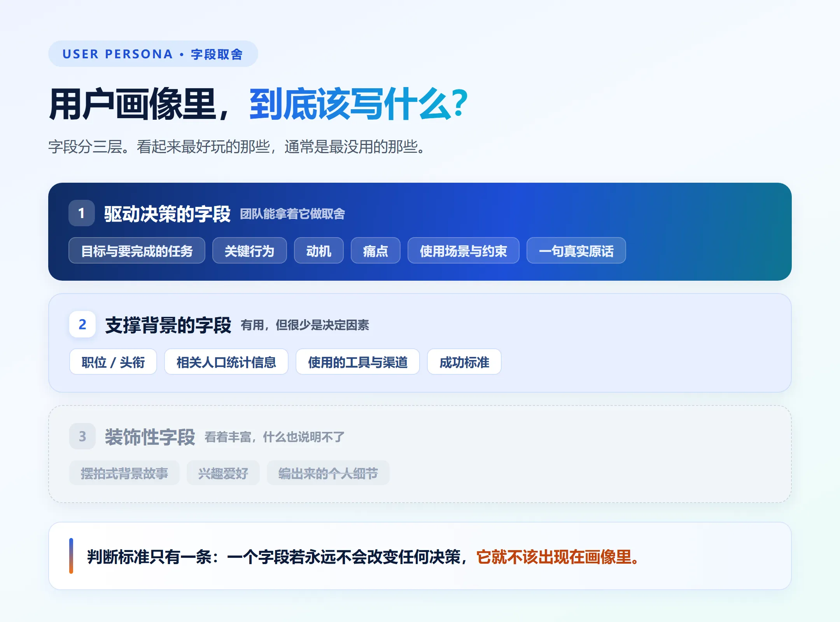Click the subtitle starting '字段分三层。'
This screenshot has width=840, height=622.
pos(237,147)
